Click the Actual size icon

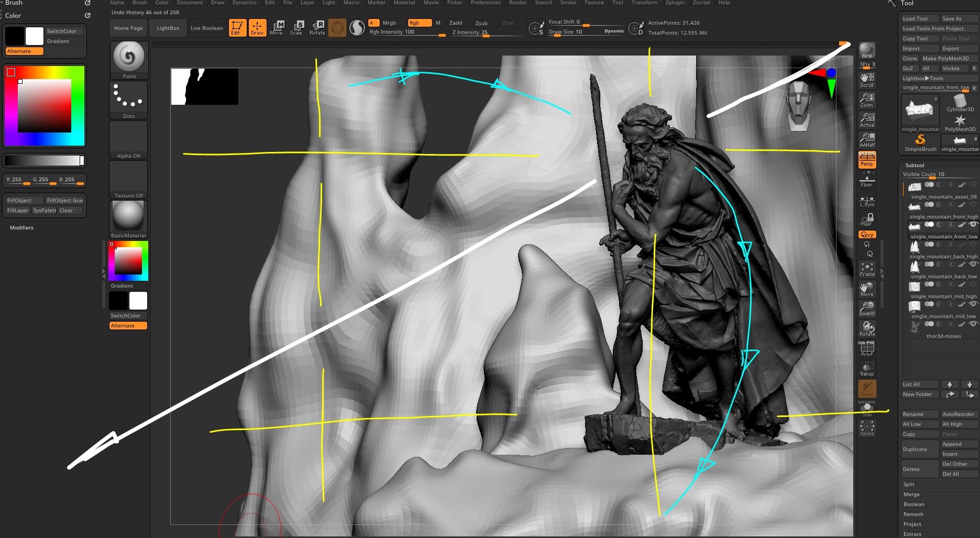(x=867, y=120)
